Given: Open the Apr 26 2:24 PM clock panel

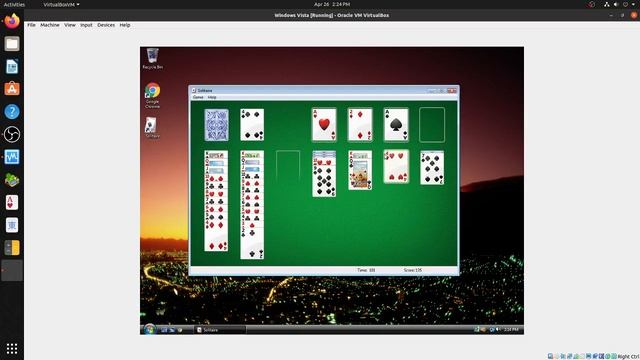Looking at the screenshot, I should point(332,4).
